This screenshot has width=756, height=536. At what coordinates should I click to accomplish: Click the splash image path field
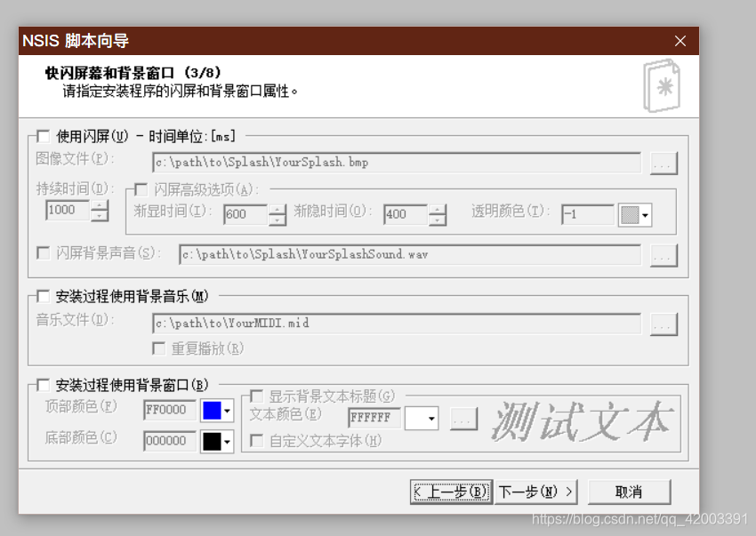coord(397,163)
